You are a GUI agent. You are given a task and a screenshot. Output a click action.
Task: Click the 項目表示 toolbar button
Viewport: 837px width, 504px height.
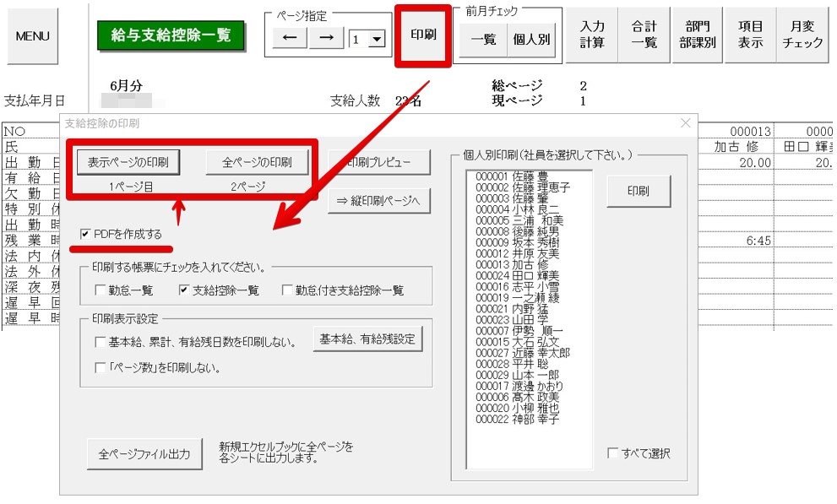pos(750,35)
